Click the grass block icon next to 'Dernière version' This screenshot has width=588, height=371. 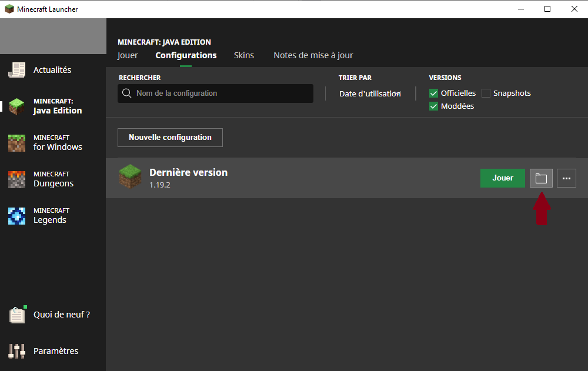pyautogui.click(x=130, y=176)
